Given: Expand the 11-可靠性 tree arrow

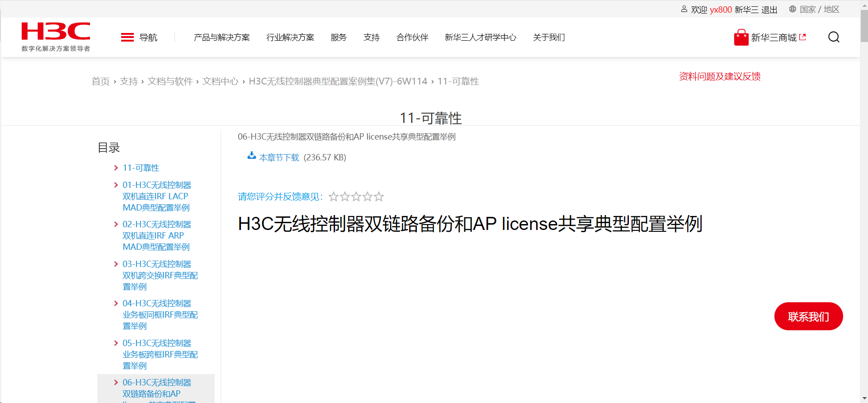Looking at the screenshot, I should click(x=116, y=168).
